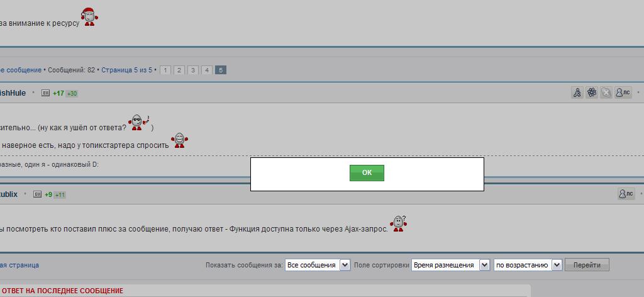Click the 'Страница 5 из 5' link
The image size is (644, 297).
[x=126, y=70]
